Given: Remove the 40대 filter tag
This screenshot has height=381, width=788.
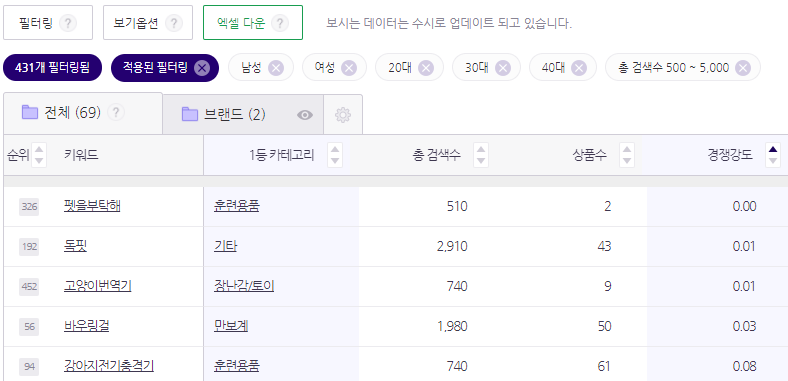Looking at the screenshot, I should [x=579, y=68].
